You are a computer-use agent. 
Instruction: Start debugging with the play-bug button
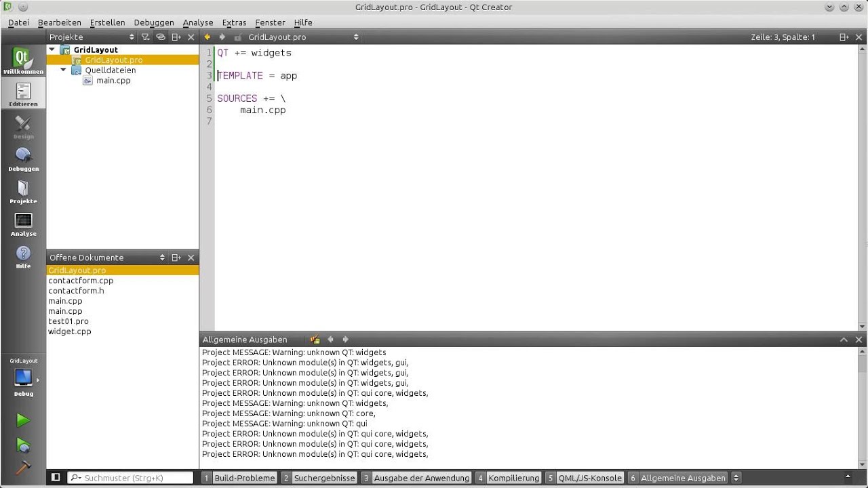[23, 445]
